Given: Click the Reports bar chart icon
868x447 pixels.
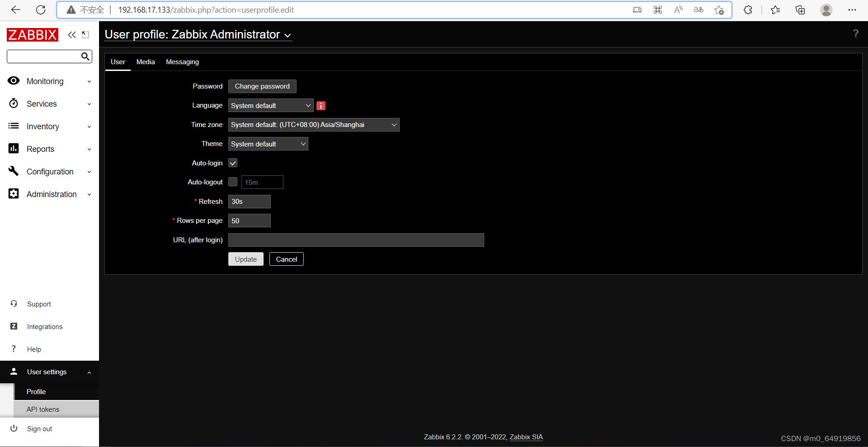Looking at the screenshot, I should click(x=14, y=148).
